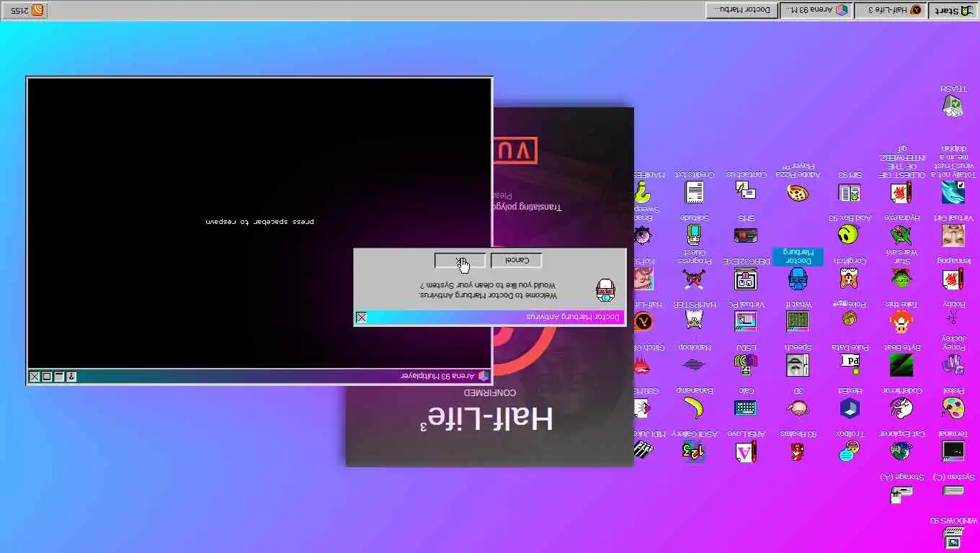Launch the HexEd icon
Image resolution: width=980 pixels, height=553 pixels.
[x=850, y=408]
